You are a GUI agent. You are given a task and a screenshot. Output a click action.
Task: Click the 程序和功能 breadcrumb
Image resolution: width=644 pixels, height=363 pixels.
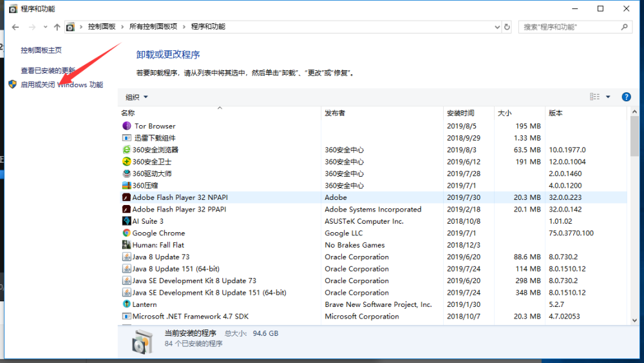(x=208, y=26)
